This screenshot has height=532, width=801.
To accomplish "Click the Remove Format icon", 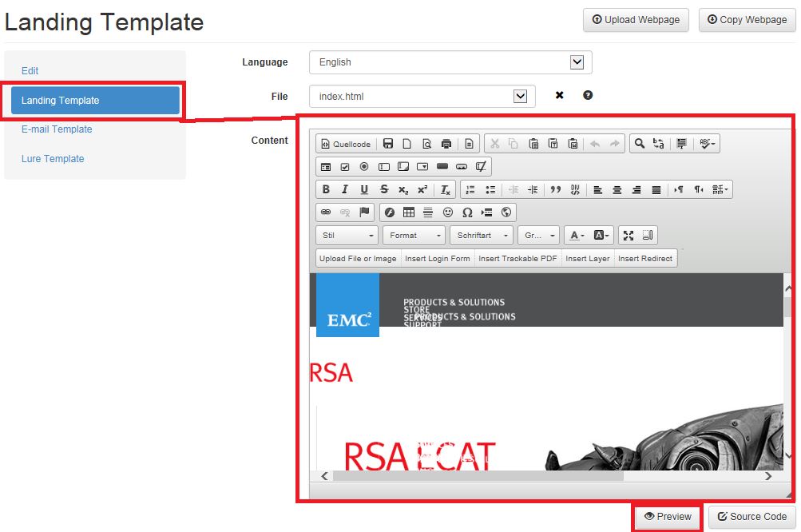I will [x=446, y=189].
